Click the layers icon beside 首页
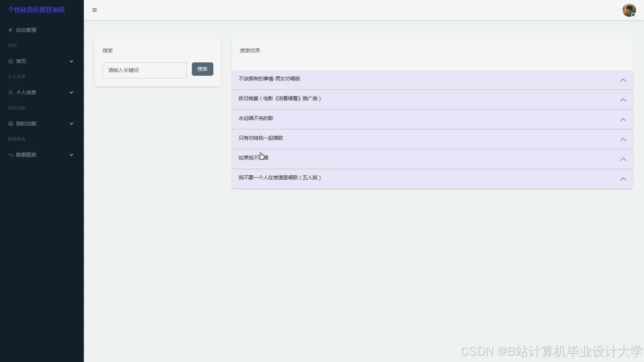644x362 pixels. (x=11, y=61)
